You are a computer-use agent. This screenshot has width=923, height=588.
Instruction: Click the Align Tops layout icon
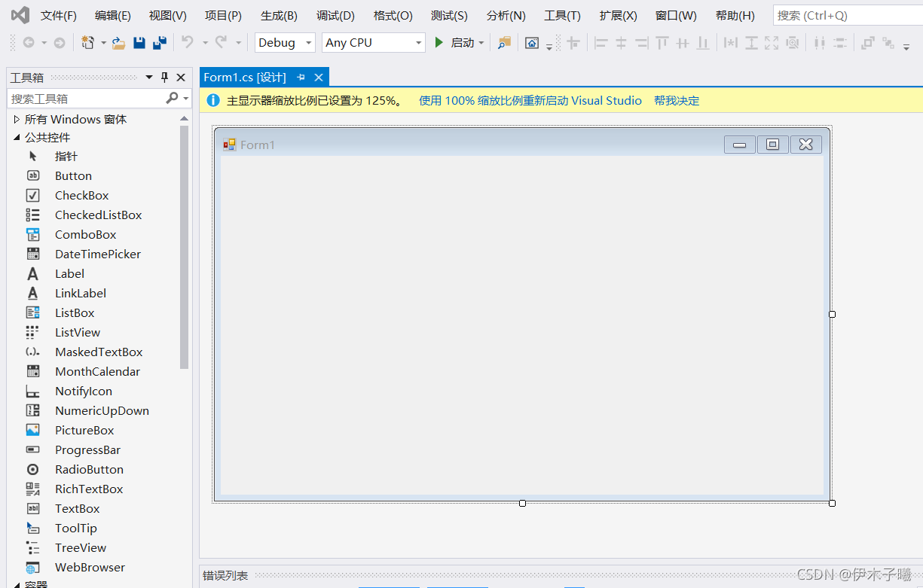coord(662,43)
